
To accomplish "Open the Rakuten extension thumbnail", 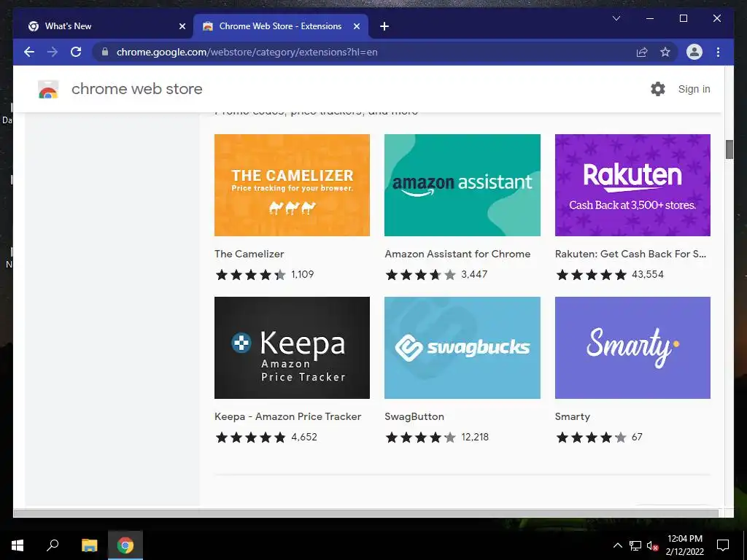I will click(632, 184).
